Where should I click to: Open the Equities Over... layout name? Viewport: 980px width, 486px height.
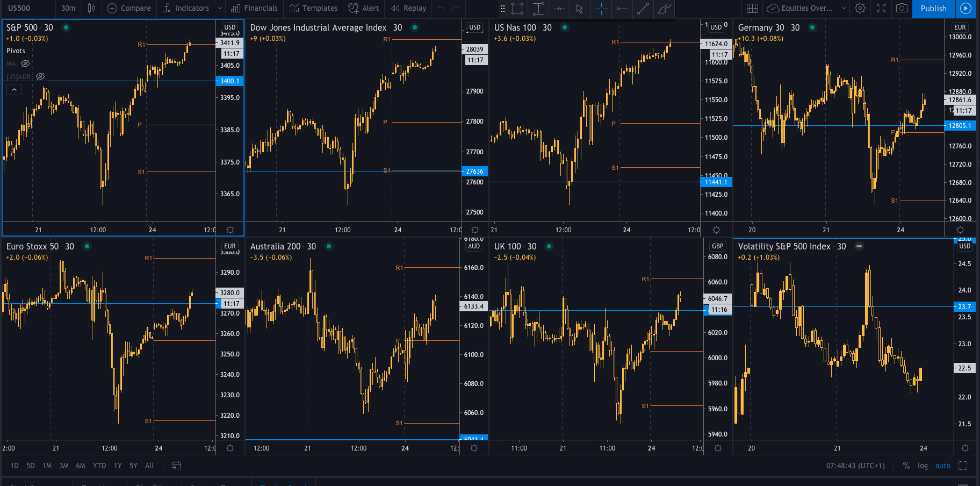800,8
